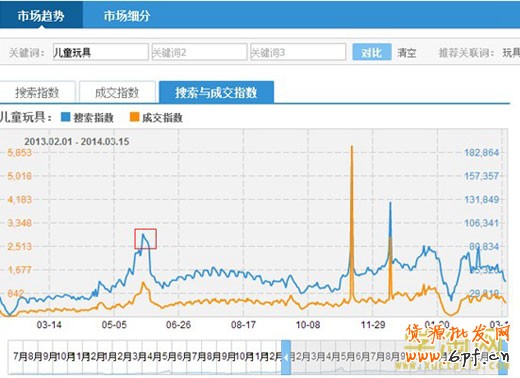The height and width of the screenshot is (378, 520).
Task: Click the 06-26 date axis label
Action: click(178, 325)
